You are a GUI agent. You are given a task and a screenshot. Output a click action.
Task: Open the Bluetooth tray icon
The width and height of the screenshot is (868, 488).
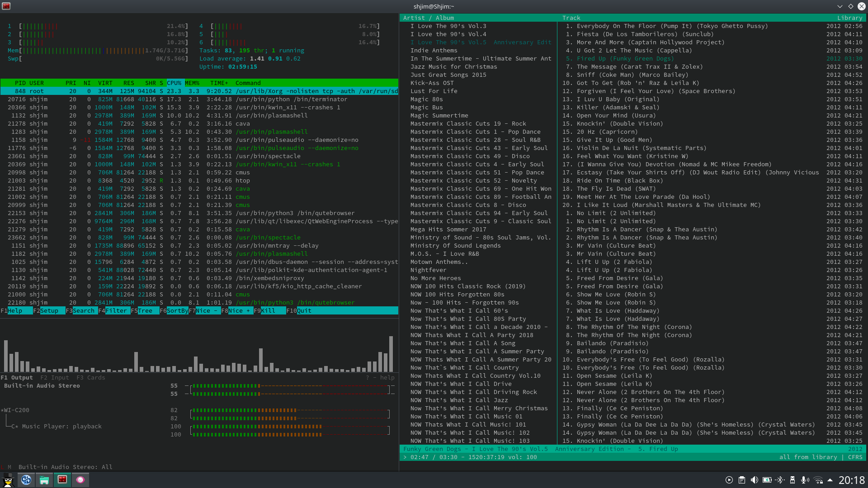click(779, 480)
